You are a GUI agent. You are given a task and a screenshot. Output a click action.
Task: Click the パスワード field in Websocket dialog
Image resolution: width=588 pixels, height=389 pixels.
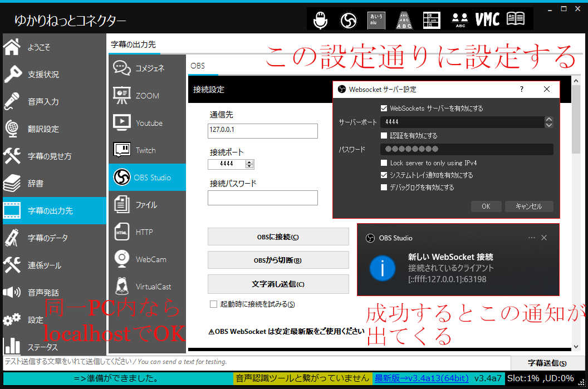click(467, 149)
